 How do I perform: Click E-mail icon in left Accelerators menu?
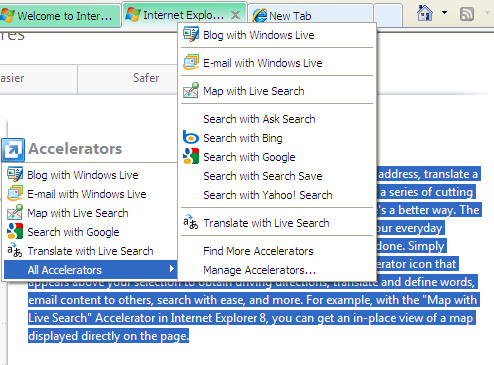pos(15,193)
